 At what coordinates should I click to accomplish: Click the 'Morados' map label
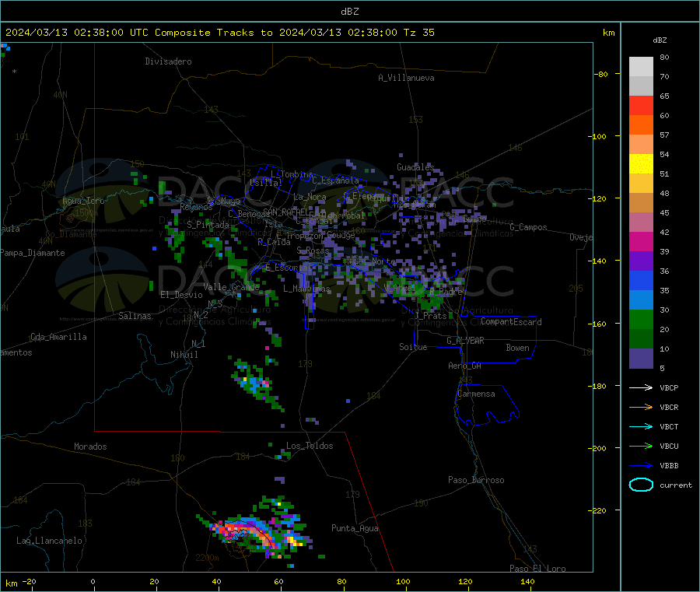(90, 447)
